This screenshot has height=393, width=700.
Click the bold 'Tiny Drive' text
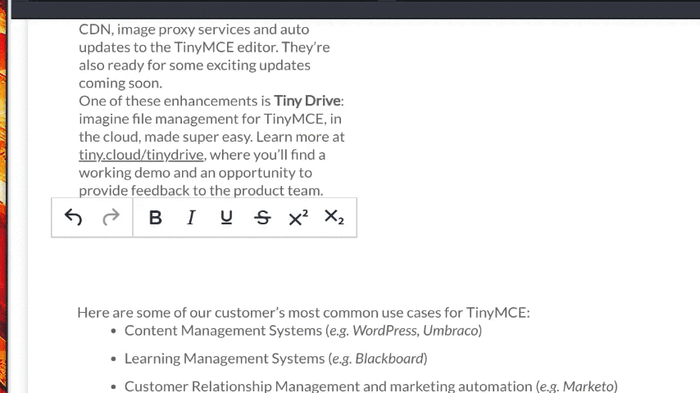coord(307,101)
